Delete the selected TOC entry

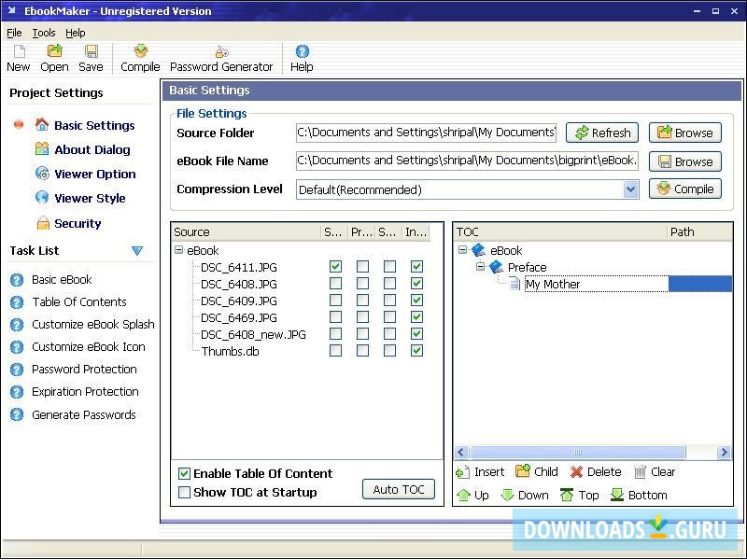(x=596, y=472)
